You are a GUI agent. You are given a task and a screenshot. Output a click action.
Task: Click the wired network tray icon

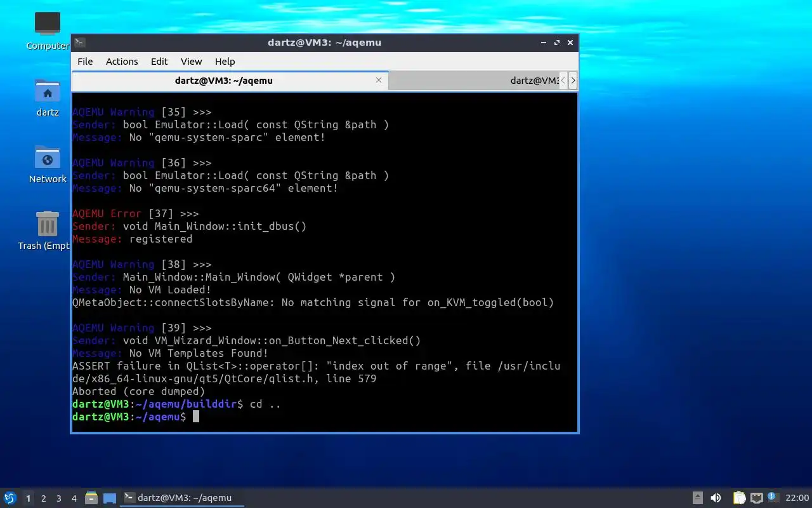(756, 498)
